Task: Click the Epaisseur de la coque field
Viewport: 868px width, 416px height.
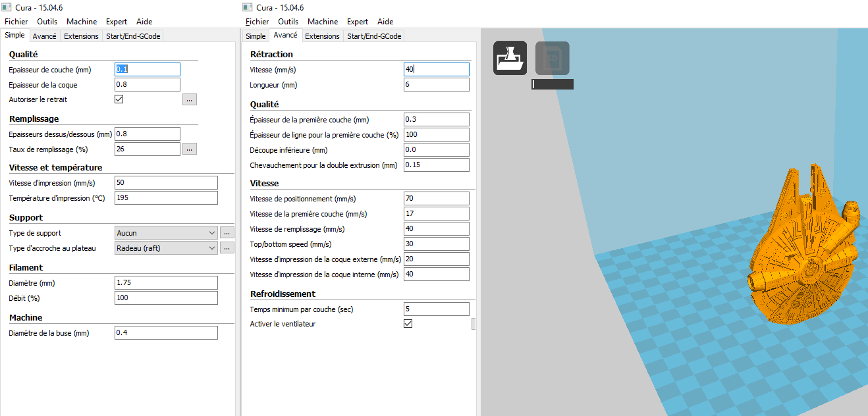Action: tap(147, 84)
